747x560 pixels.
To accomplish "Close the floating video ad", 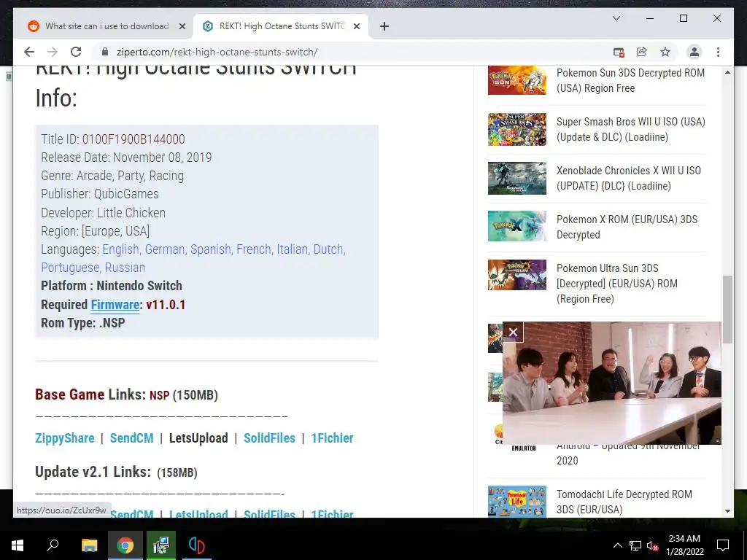I will [513, 332].
